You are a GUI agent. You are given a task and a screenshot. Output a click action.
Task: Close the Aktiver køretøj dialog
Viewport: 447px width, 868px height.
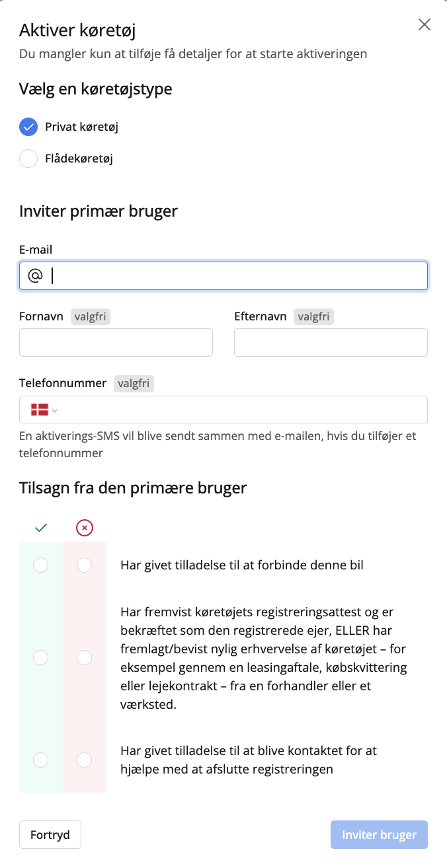[x=425, y=25]
